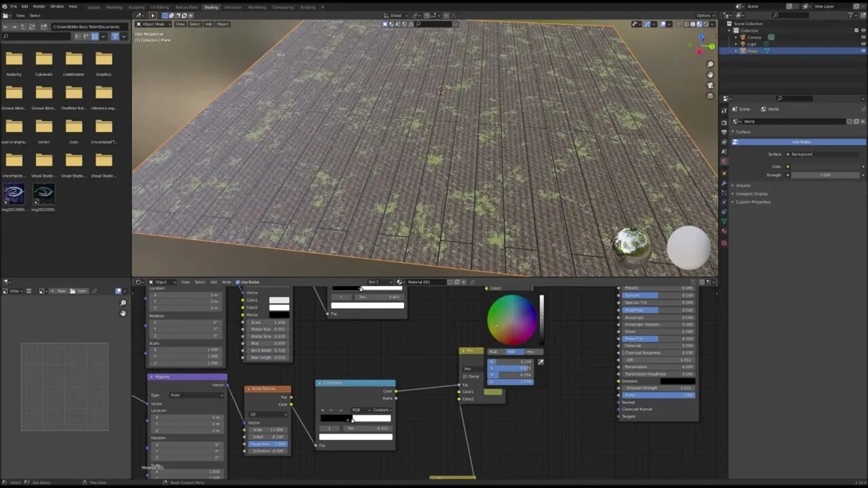Viewport: 868px width, 488px height.
Task: Switch to the Modeling workspace tab
Action: 114,7
